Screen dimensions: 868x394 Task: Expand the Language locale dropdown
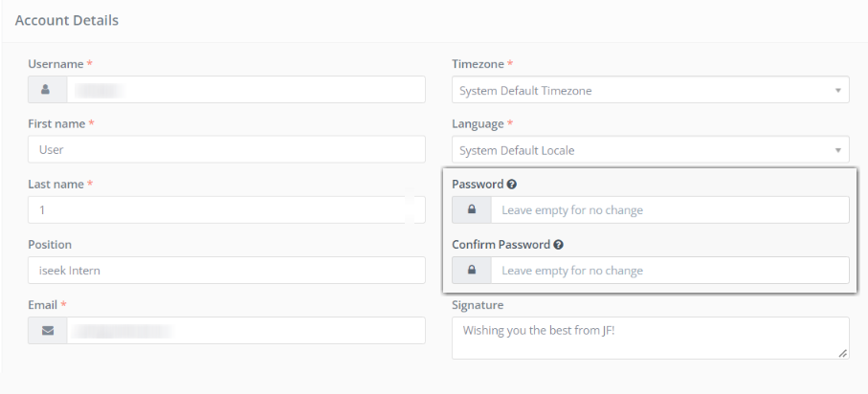coord(650,150)
